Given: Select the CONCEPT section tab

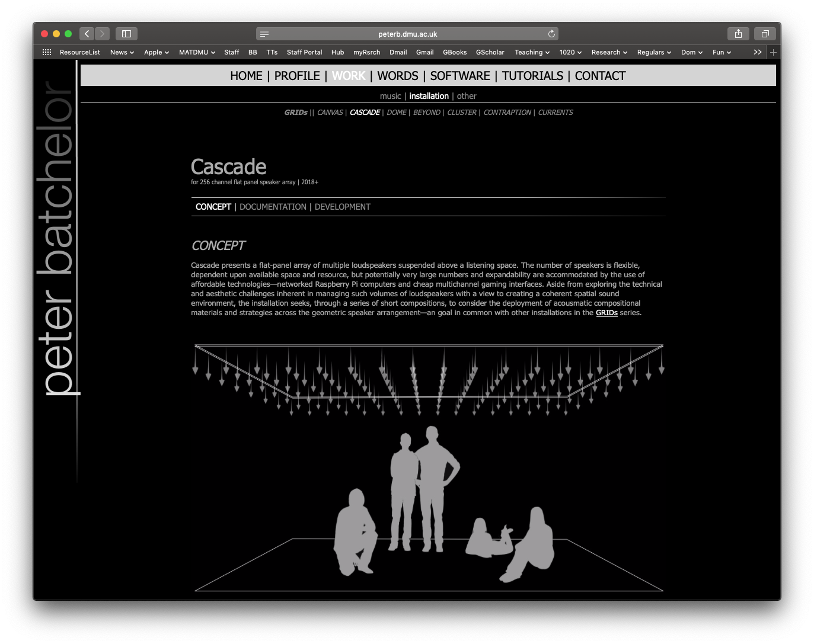Looking at the screenshot, I should pos(213,207).
